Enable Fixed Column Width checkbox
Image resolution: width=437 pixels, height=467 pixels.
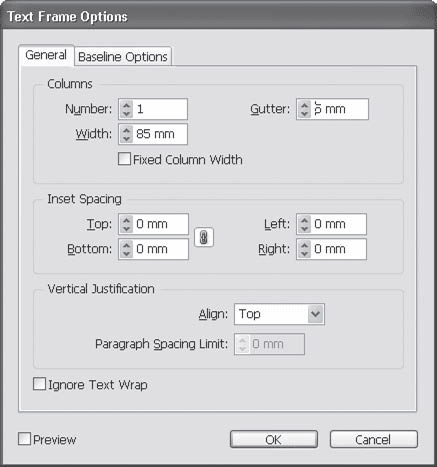coord(124,159)
